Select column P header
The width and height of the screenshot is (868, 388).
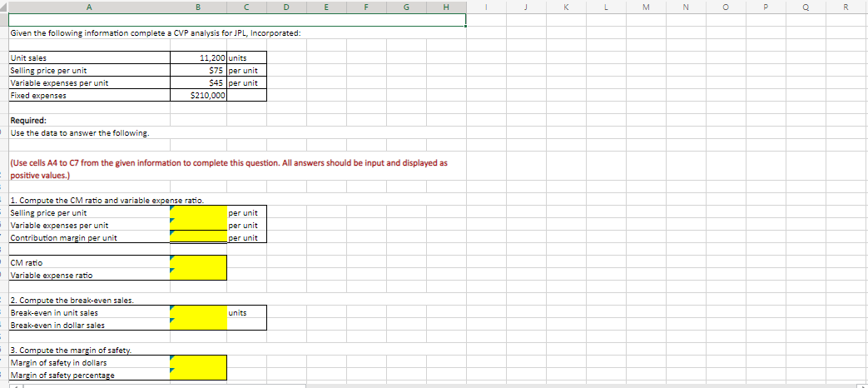765,7
